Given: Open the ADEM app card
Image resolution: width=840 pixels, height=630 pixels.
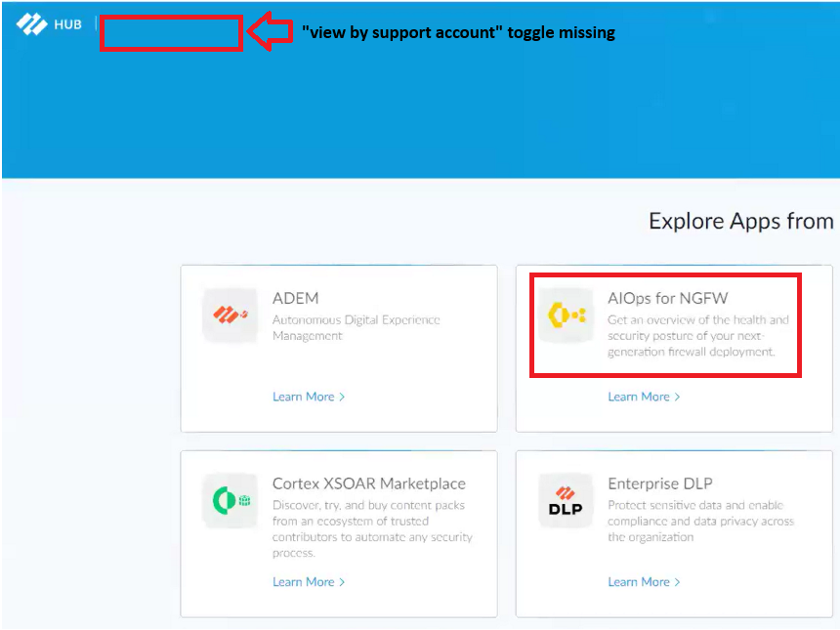Looking at the screenshot, I should 338,348.
